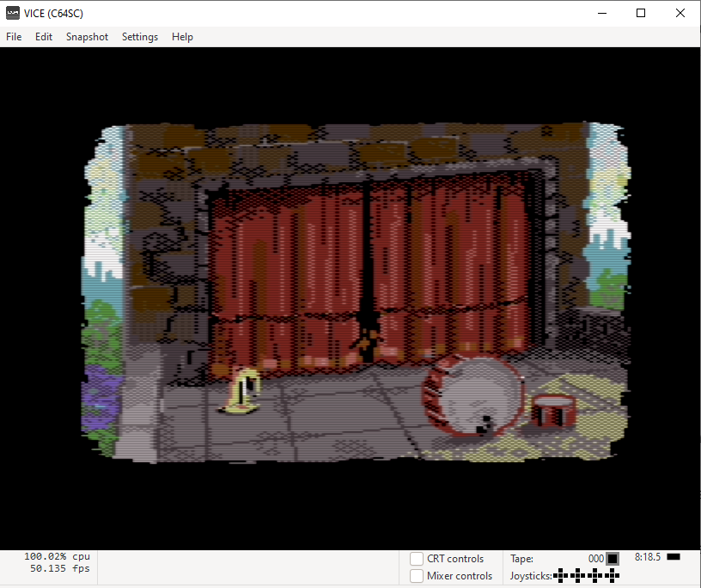
Task: Open the File menu
Action: [14, 37]
